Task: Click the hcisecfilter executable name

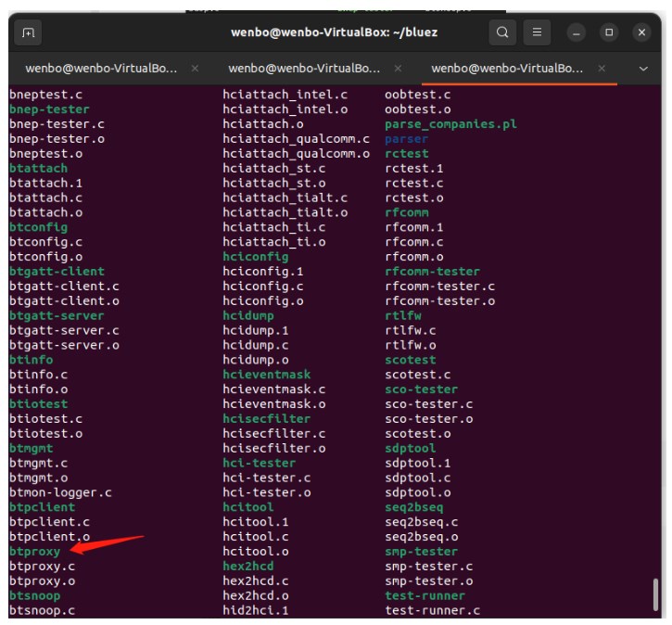Action: pyautogui.click(x=267, y=419)
